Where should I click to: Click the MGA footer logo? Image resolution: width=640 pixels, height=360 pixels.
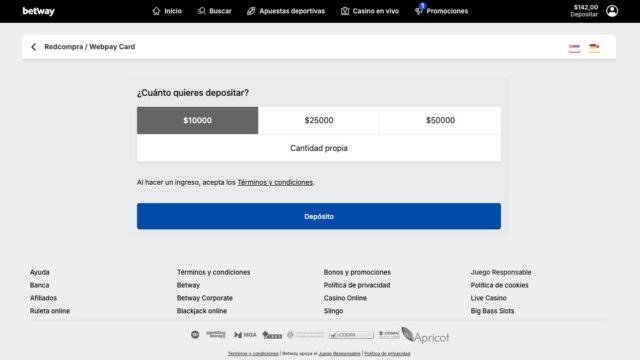pos(245,335)
